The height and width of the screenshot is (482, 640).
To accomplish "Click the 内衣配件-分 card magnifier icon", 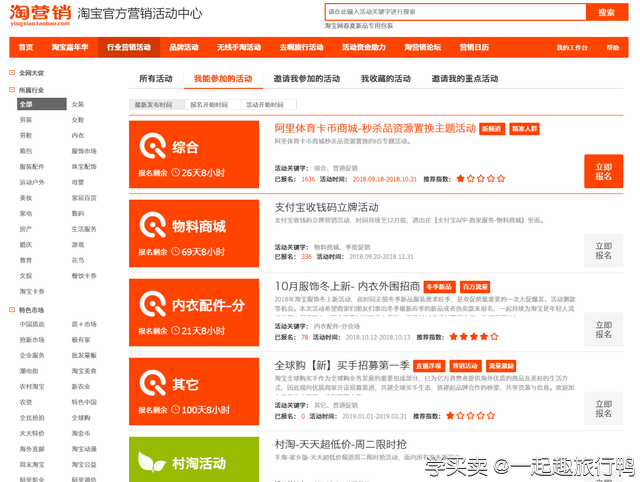I will click(153, 304).
